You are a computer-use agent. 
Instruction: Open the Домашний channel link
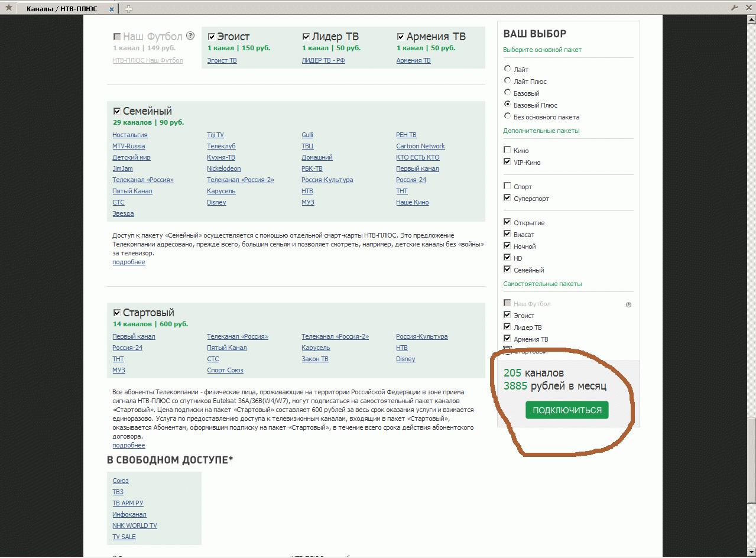(x=317, y=157)
